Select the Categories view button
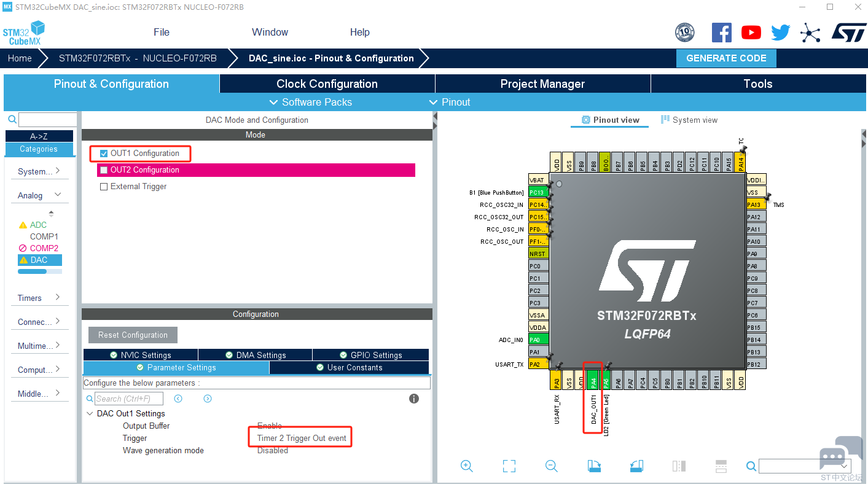This screenshot has height=487, width=868. (39, 149)
